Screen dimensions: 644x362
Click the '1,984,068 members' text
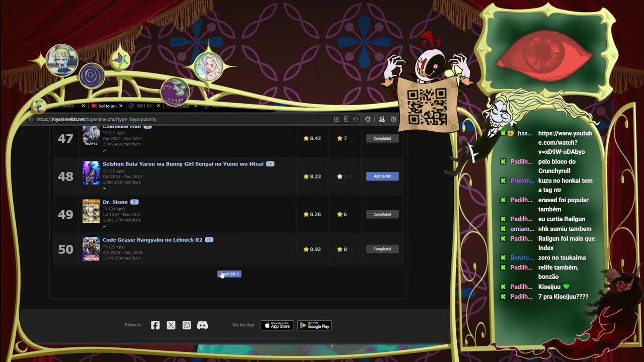(x=122, y=183)
